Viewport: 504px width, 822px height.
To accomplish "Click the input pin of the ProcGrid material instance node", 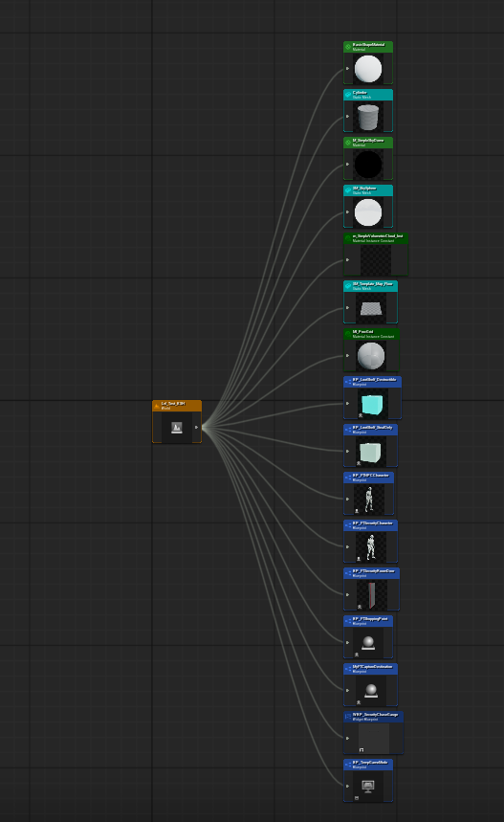I will [347, 355].
